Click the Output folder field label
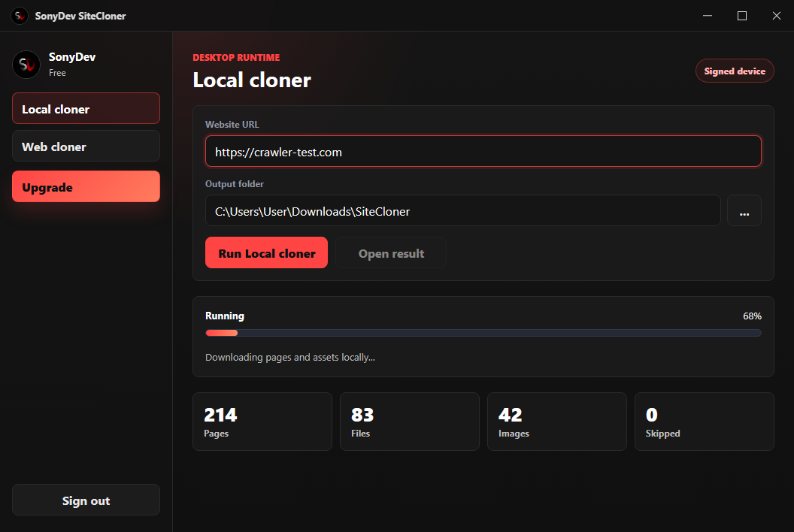 click(235, 184)
